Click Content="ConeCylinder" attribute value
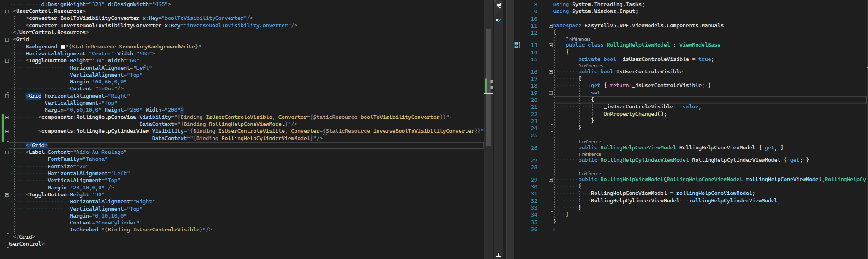868x259 pixels. [117, 223]
